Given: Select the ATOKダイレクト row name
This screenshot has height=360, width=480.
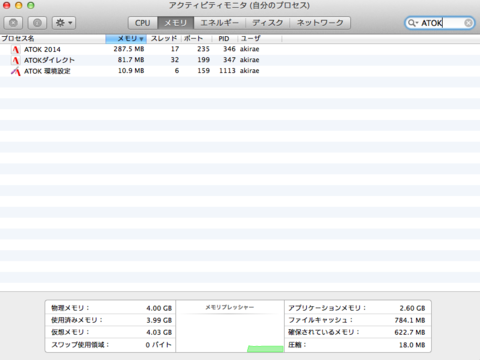Looking at the screenshot, I should click(49, 60).
